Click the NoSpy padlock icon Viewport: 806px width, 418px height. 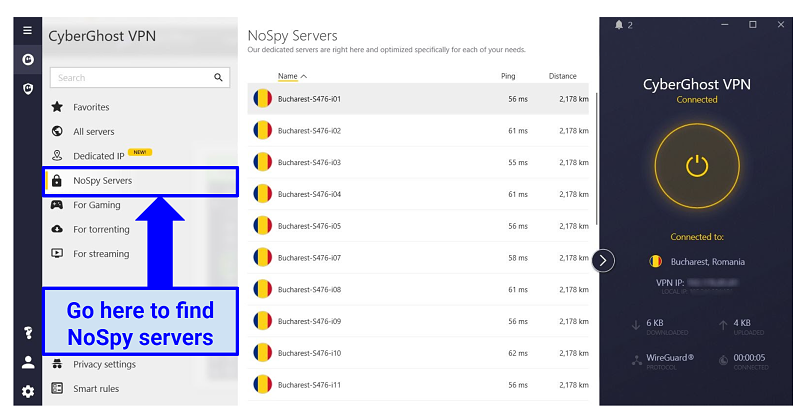[x=57, y=180]
